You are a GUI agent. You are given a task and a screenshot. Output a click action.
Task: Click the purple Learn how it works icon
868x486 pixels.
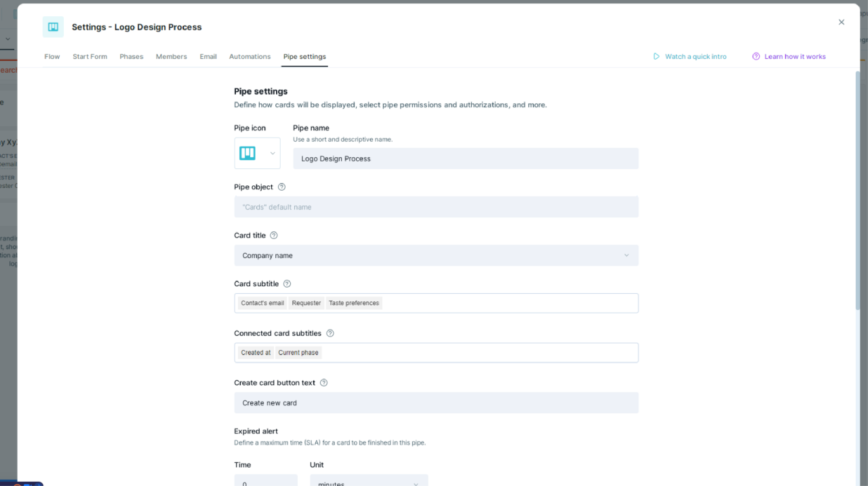[756, 56]
